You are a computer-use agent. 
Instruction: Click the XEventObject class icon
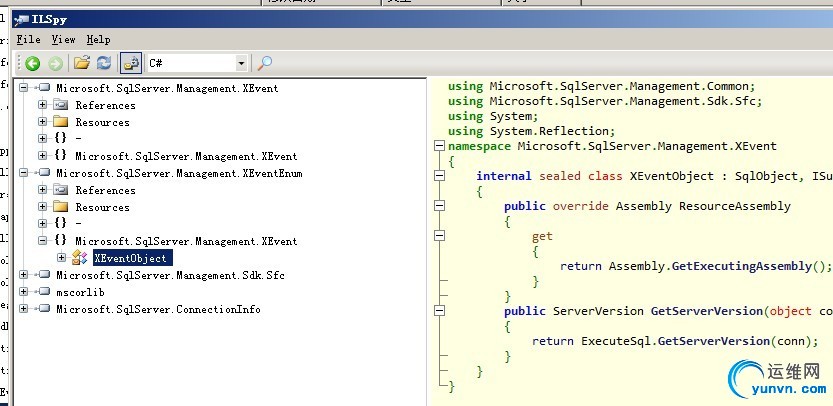coord(80,258)
